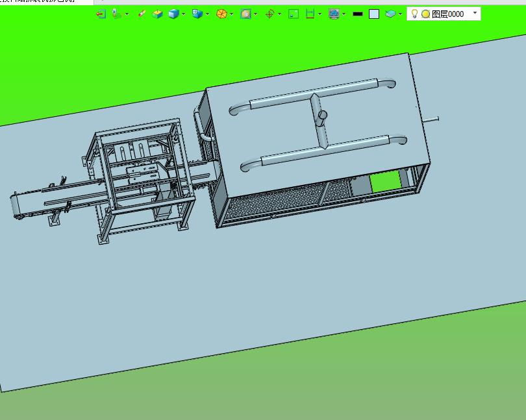Image resolution: width=526 pixels, height=420 pixels.
Task: Click the yellow-top box align view icon
Action: click(157, 14)
